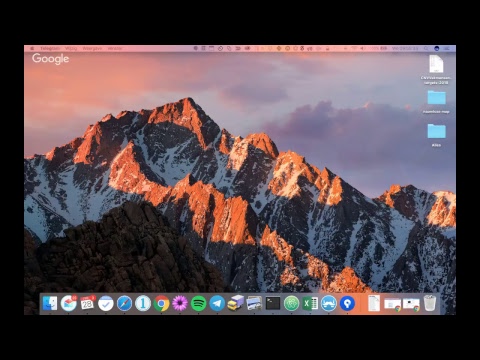Open the document stack in the Dock
The width and height of the screenshot is (480, 360).
(x=374, y=304)
